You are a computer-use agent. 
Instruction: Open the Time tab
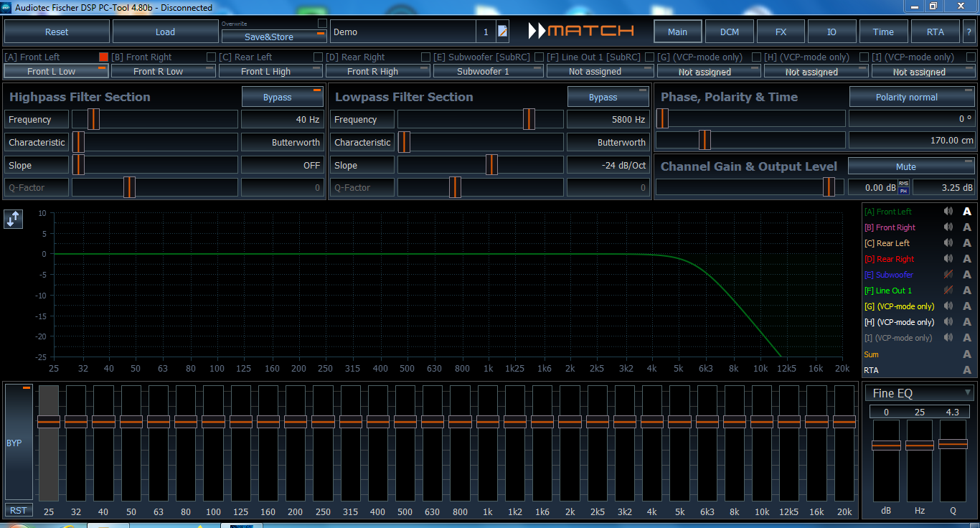[x=883, y=32]
